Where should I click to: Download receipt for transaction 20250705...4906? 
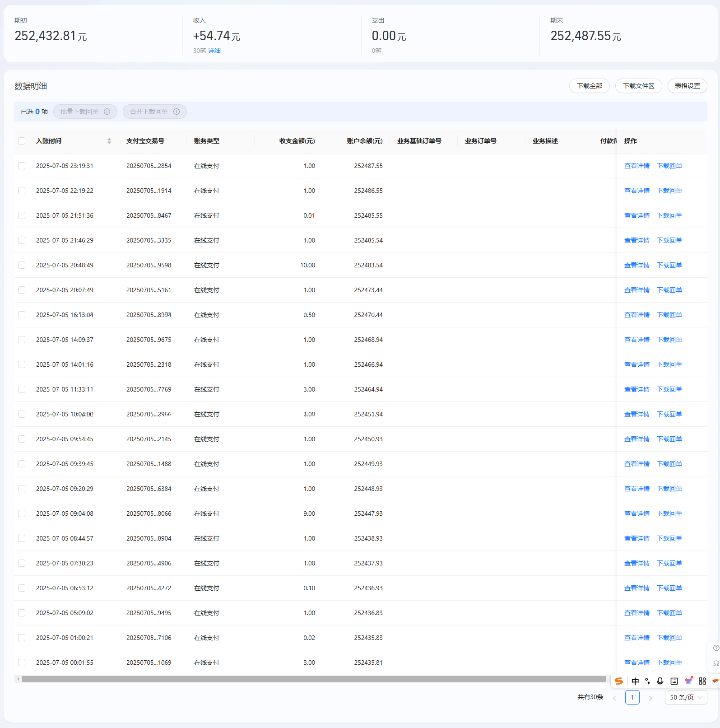pyautogui.click(x=669, y=563)
